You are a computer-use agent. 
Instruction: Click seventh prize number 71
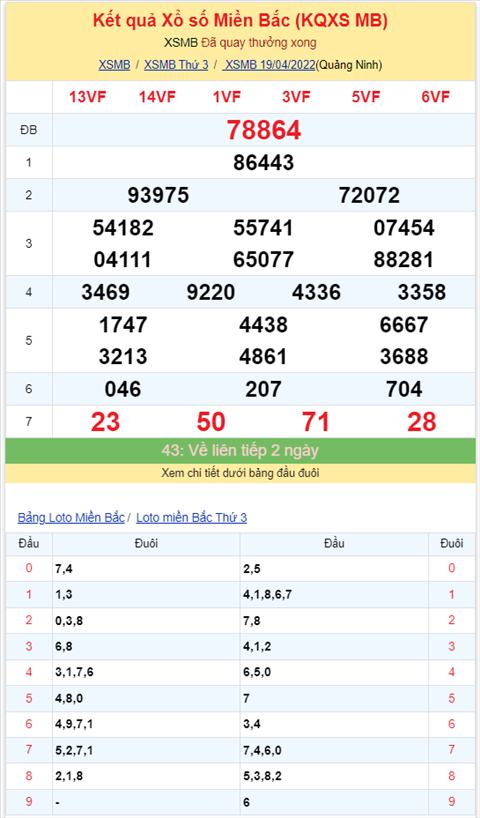click(x=316, y=422)
